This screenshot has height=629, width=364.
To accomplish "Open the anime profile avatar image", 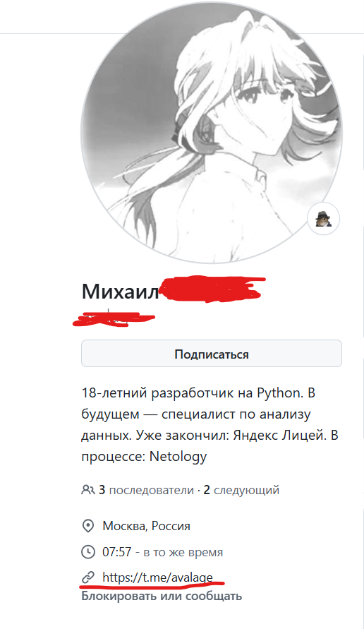I will pos(212,133).
